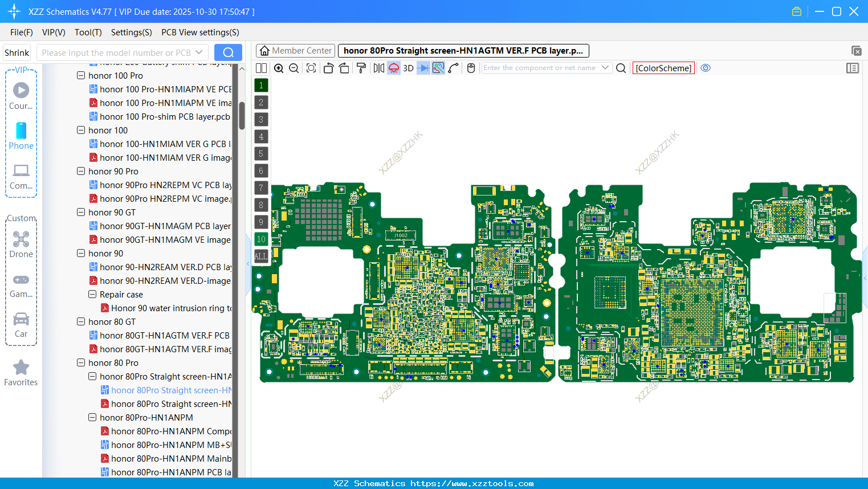Open honor 100 Pro-shim PCB layer.pcb
This screenshot has height=489, width=868.
(x=160, y=116)
